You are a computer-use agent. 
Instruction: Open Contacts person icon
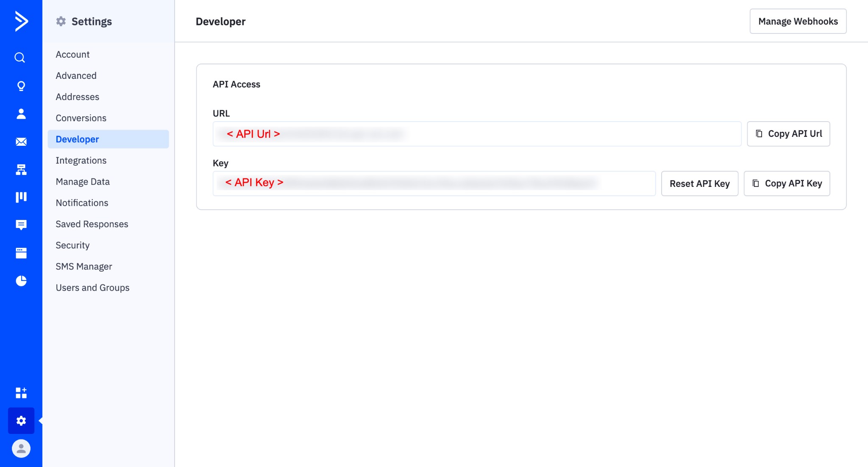pos(21,114)
